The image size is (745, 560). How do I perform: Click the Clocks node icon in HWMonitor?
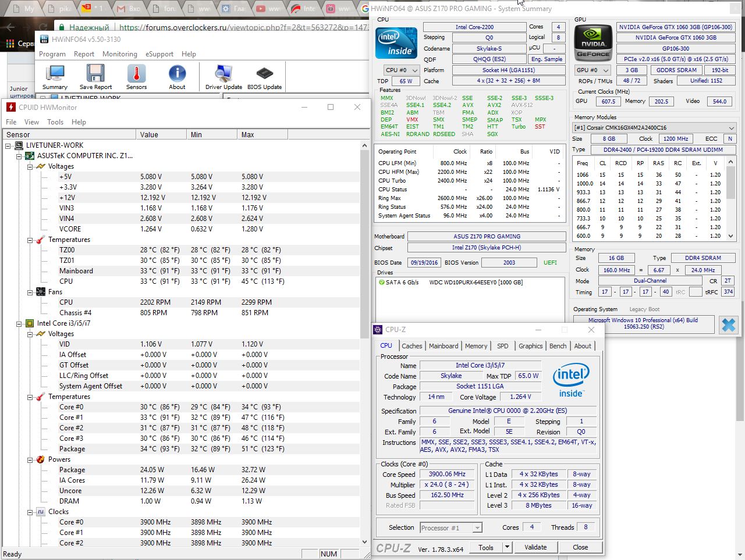[x=40, y=512]
